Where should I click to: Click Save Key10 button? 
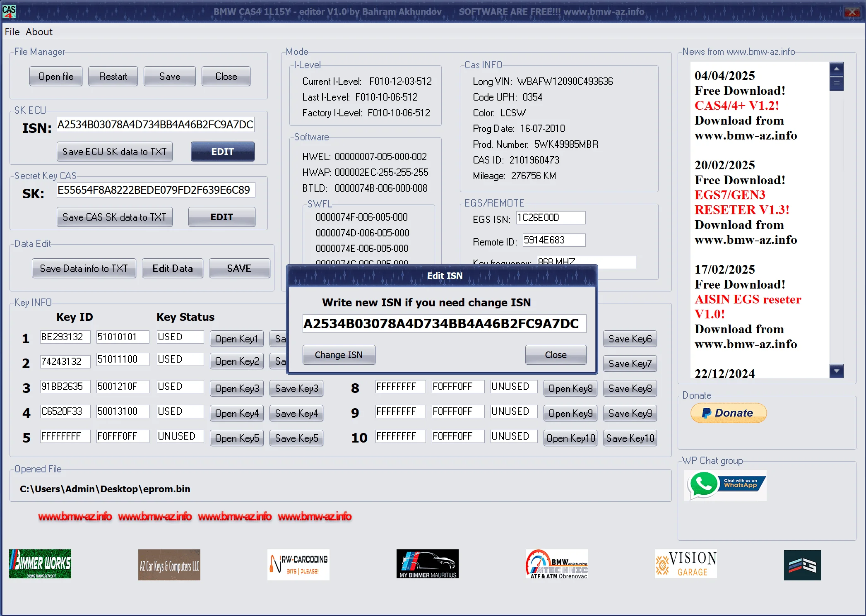tap(630, 438)
